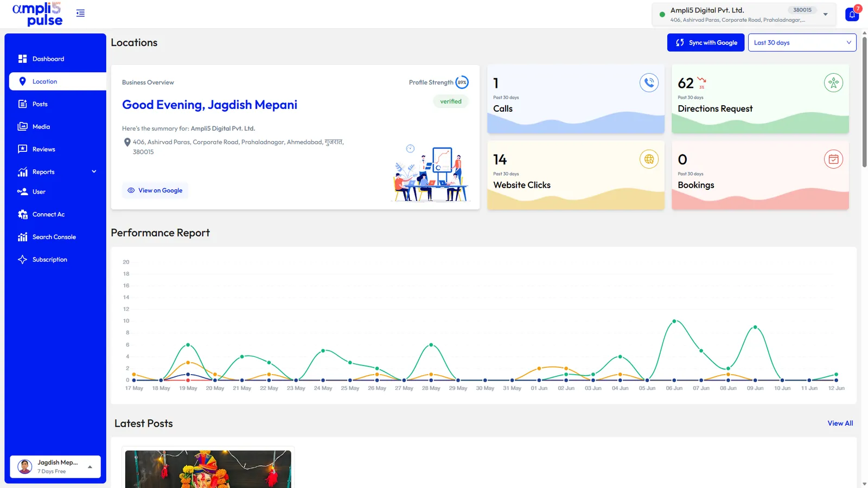
Task: Expand the Reports submenu chevron
Action: (x=94, y=171)
